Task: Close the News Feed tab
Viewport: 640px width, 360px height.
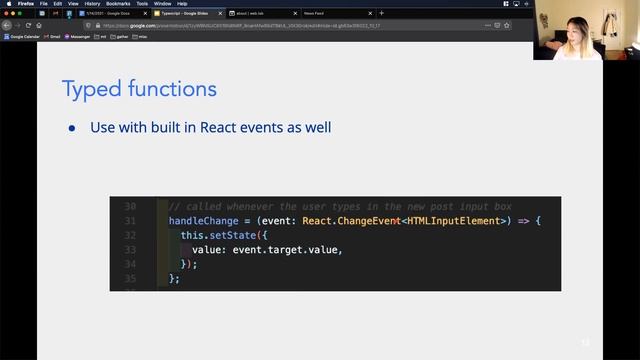Action: pyautogui.click(x=370, y=13)
